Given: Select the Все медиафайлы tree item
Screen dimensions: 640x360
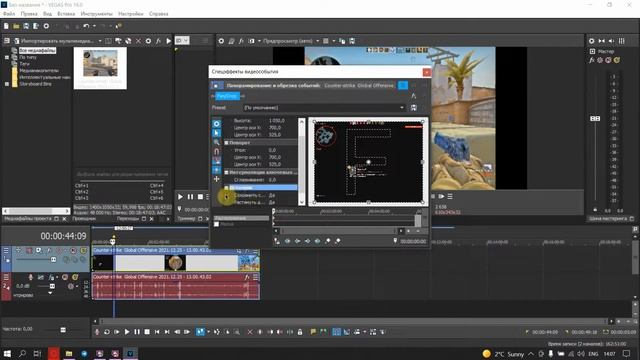Looking at the screenshot, I should click(x=38, y=51).
